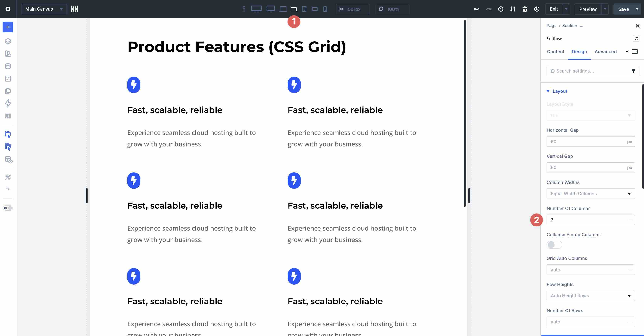Switch to the Advanced tab
644x336 pixels.
click(605, 52)
